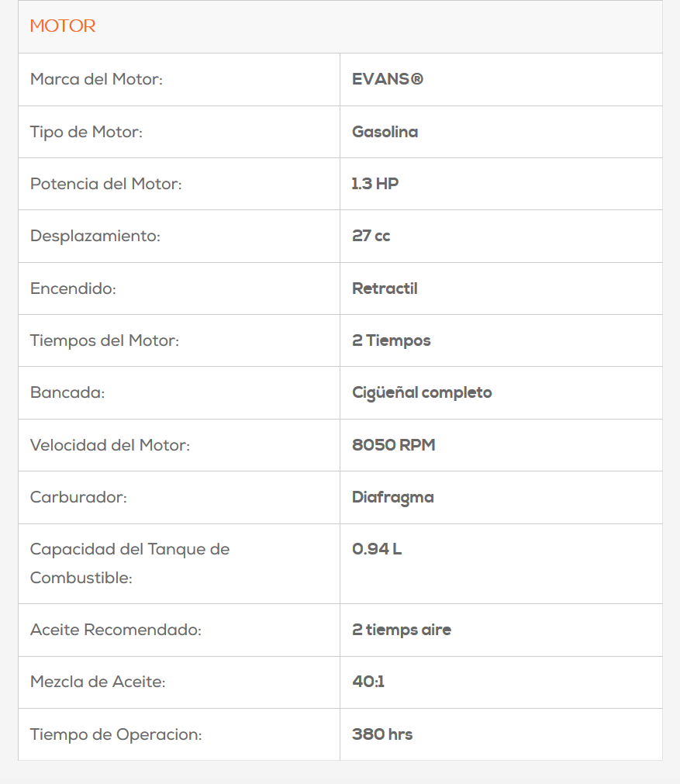Image resolution: width=680 pixels, height=784 pixels.
Task: Click the 'Carburador:' label
Action: point(78,497)
